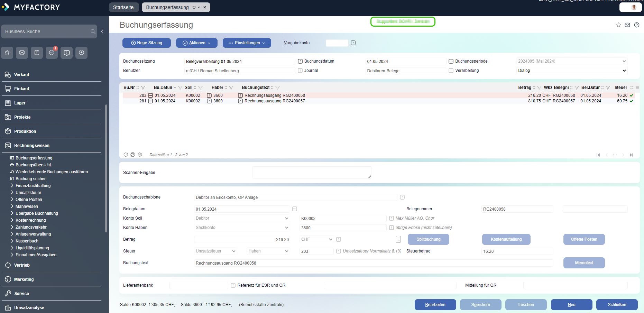Click the Neue Sitzung button
Image resolution: width=644 pixels, height=313 pixels.
(147, 43)
